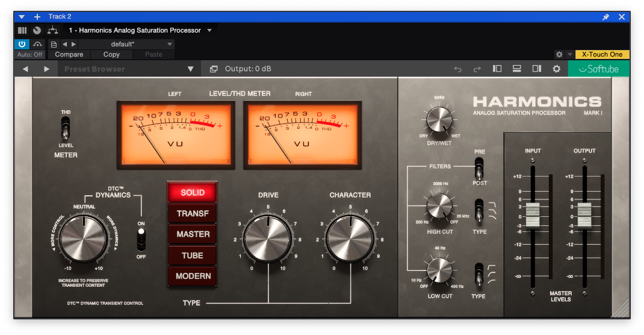Toggle the right side panel layout icon

[536, 69]
